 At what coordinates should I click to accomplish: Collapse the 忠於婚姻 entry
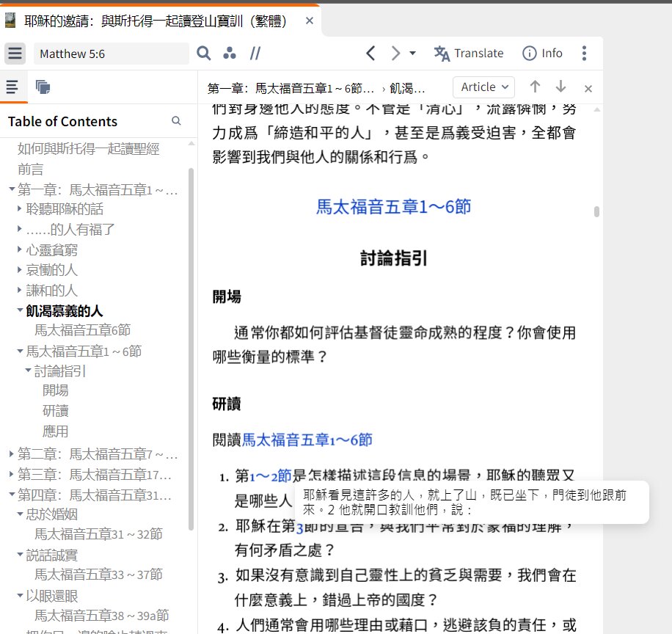point(20,514)
